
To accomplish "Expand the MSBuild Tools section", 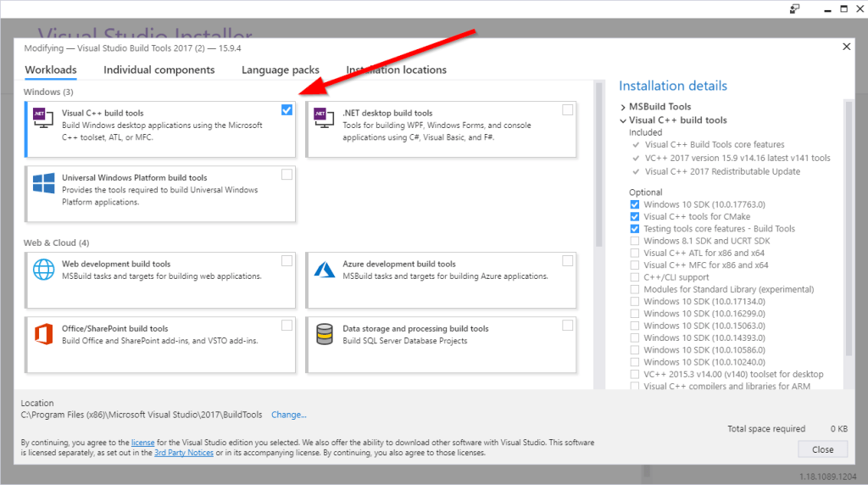I will coord(623,107).
